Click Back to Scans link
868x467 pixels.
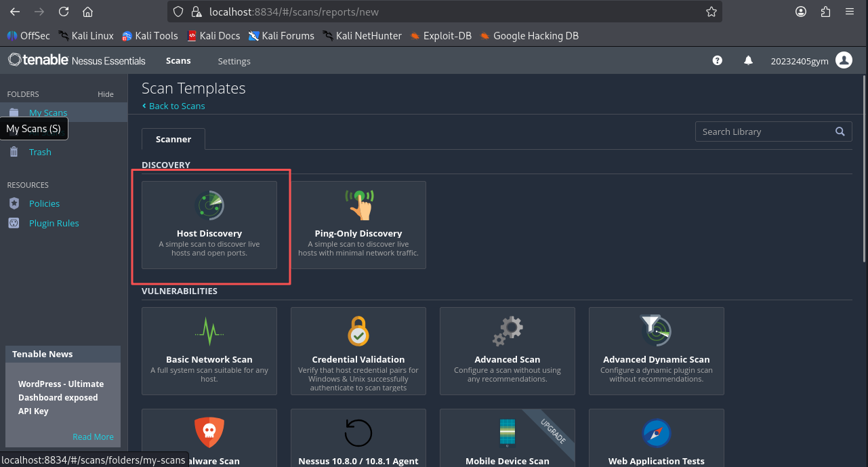pos(173,106)
